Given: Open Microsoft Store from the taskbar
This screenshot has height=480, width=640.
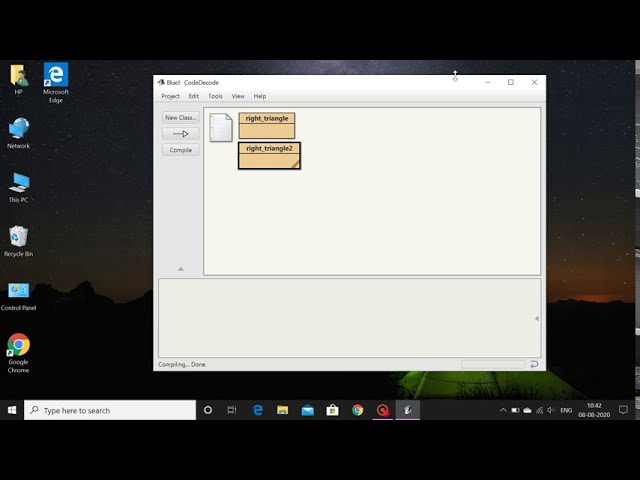Looking at the screenshot, I should point(333,410).
